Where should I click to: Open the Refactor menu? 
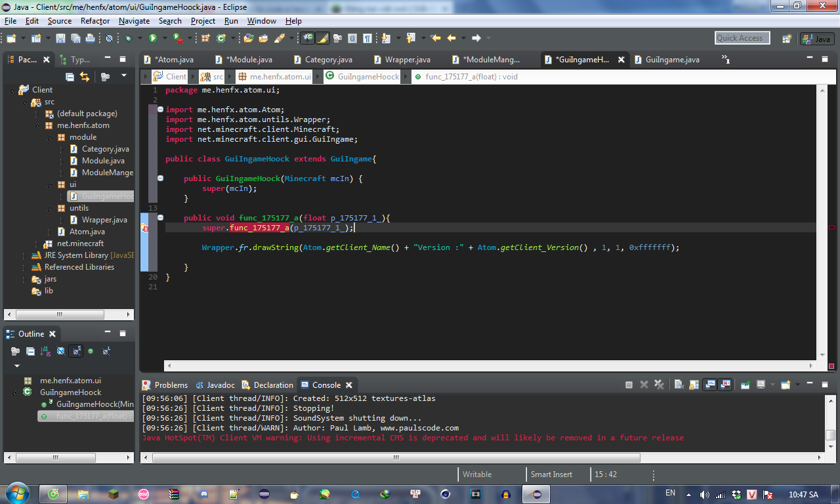[95, 21]
